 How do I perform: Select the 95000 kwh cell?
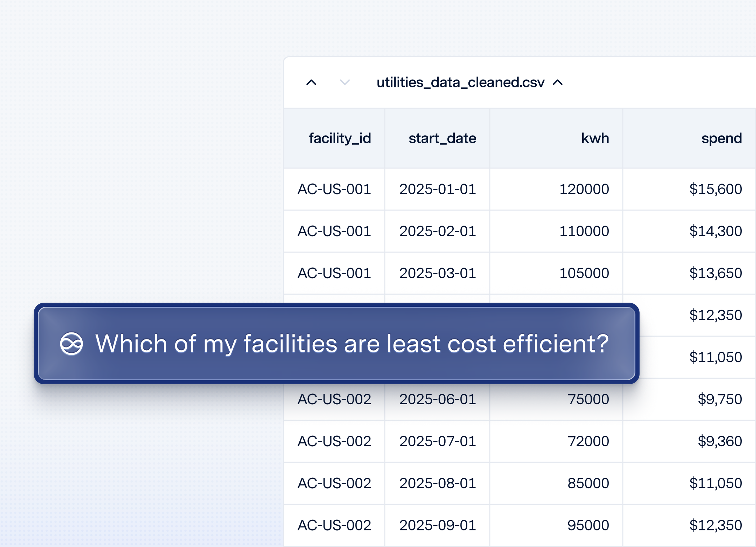click(x=556, y=525)
